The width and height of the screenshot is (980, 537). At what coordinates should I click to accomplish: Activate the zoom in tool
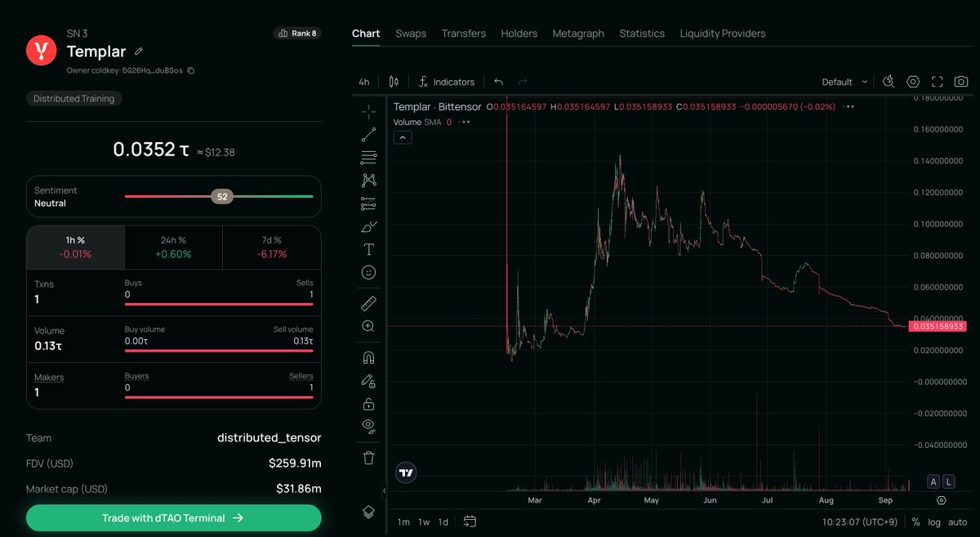pyautogui.click(x=368, y=326)
